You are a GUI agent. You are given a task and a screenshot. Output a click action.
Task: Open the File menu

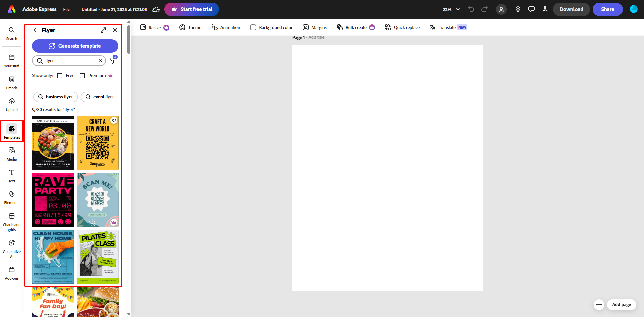[66, 9]
